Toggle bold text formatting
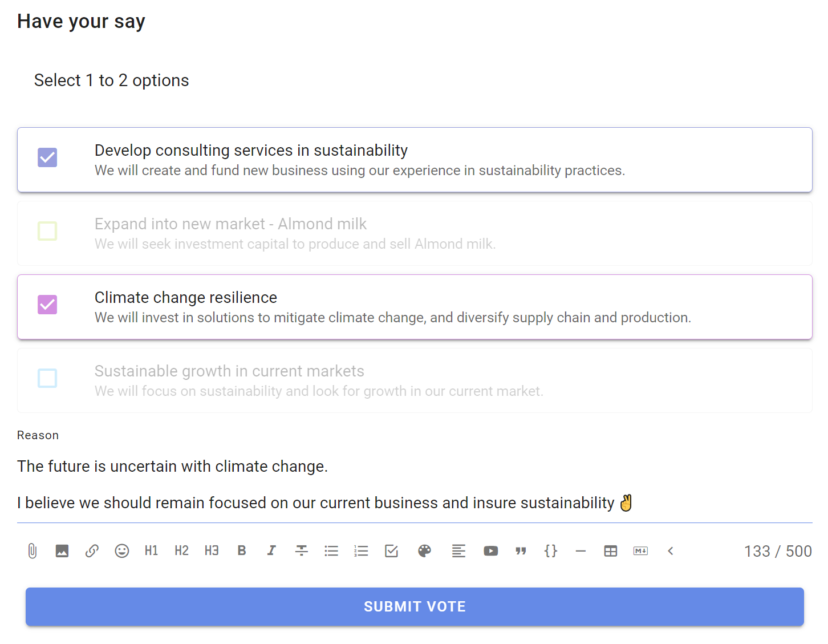This screenshot has height=644, width=828. 242,551
